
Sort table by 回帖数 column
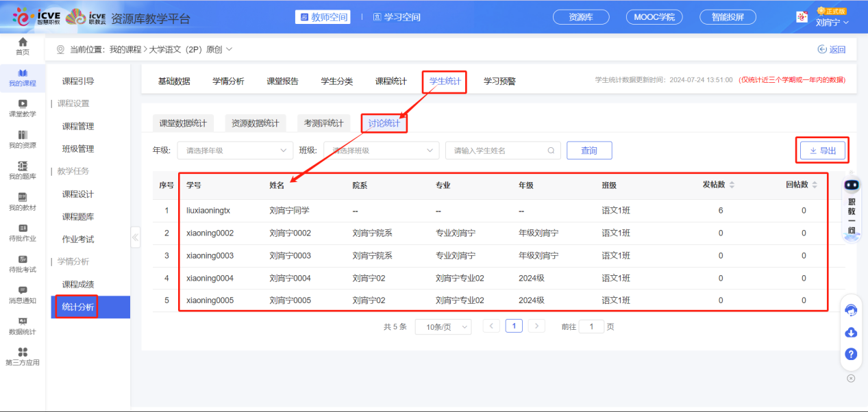814,185
